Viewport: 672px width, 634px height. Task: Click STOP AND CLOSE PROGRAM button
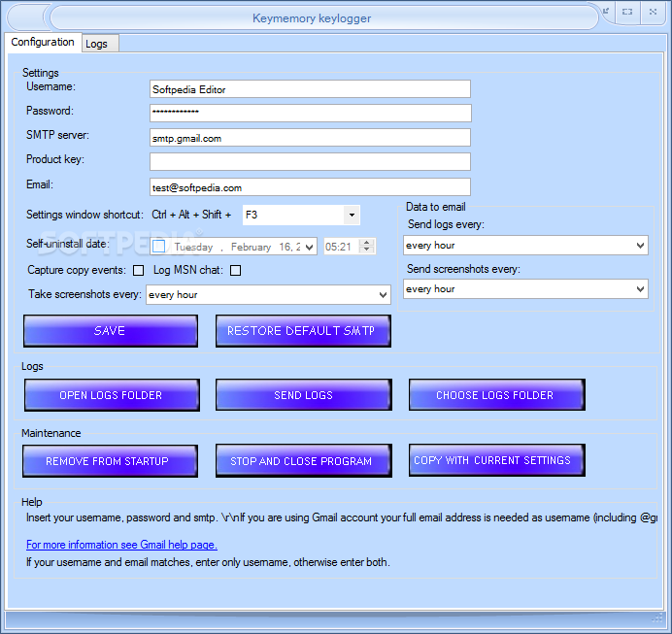pos(303,460)
